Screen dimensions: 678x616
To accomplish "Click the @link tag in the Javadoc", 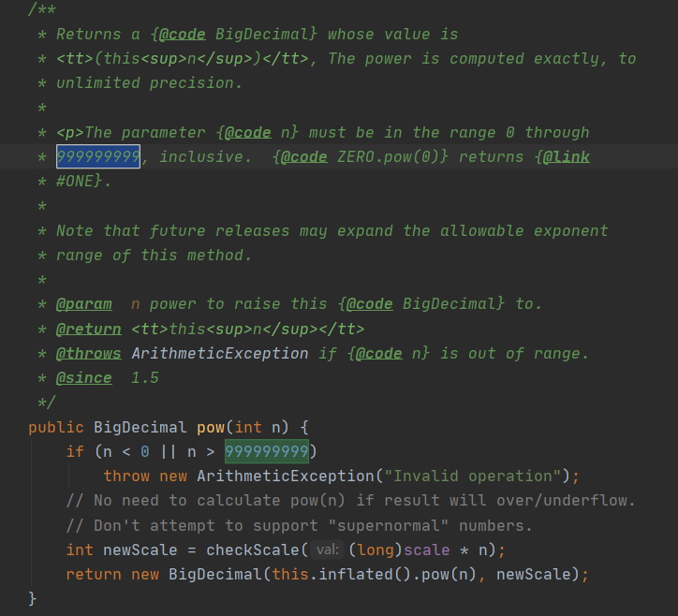I will point(566,157).
